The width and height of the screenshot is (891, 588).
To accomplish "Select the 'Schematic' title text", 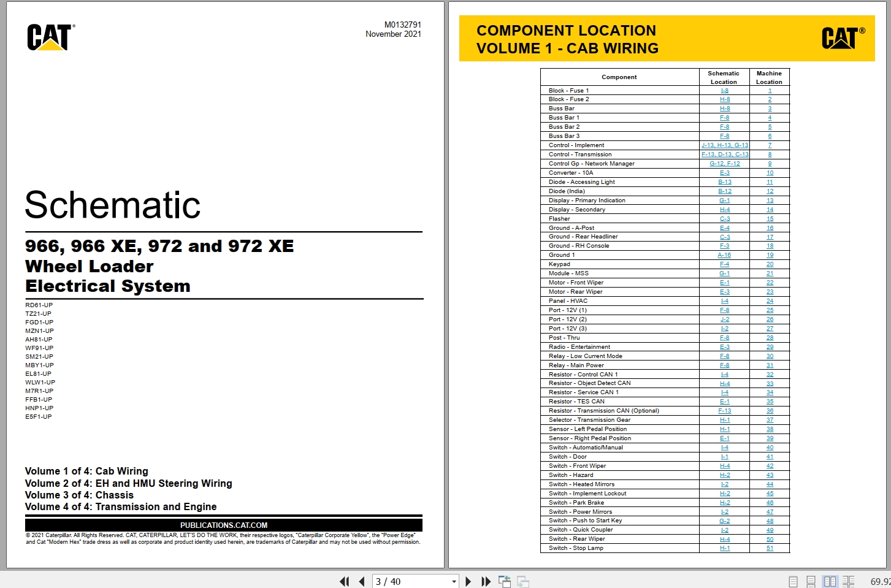I will [x=113, y=205].
